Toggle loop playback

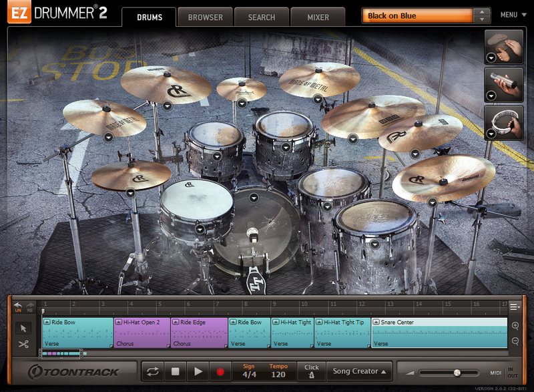click(x=153, y=371)
